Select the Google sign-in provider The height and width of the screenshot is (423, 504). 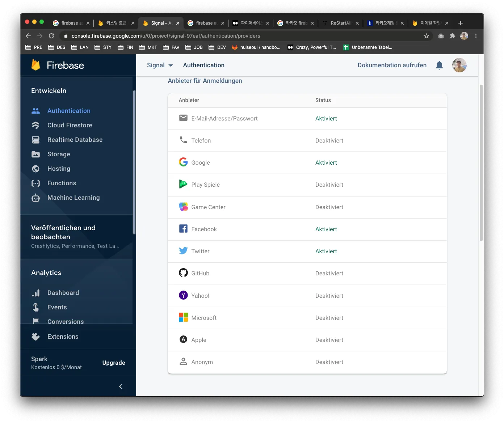(x=307, y=163)
